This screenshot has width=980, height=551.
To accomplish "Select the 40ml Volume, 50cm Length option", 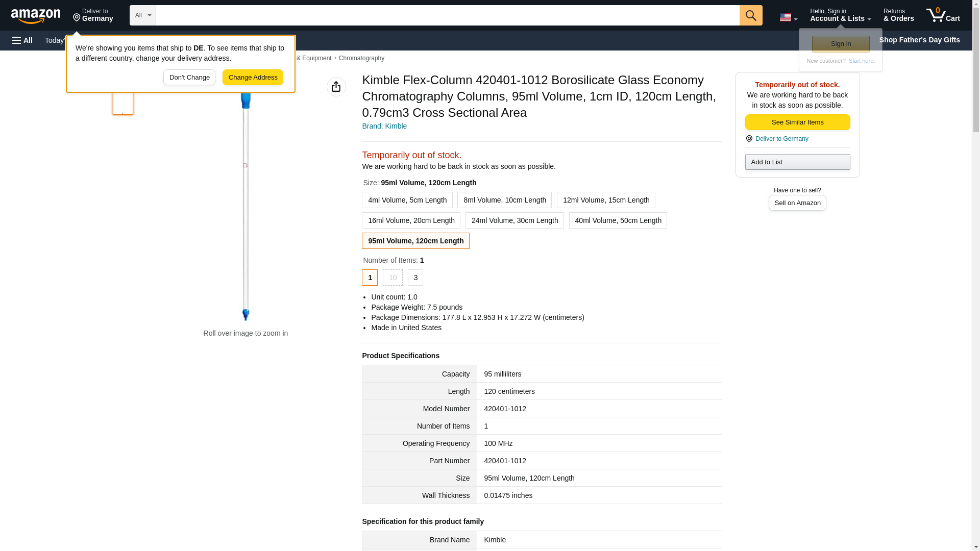I will coord(618,220).
